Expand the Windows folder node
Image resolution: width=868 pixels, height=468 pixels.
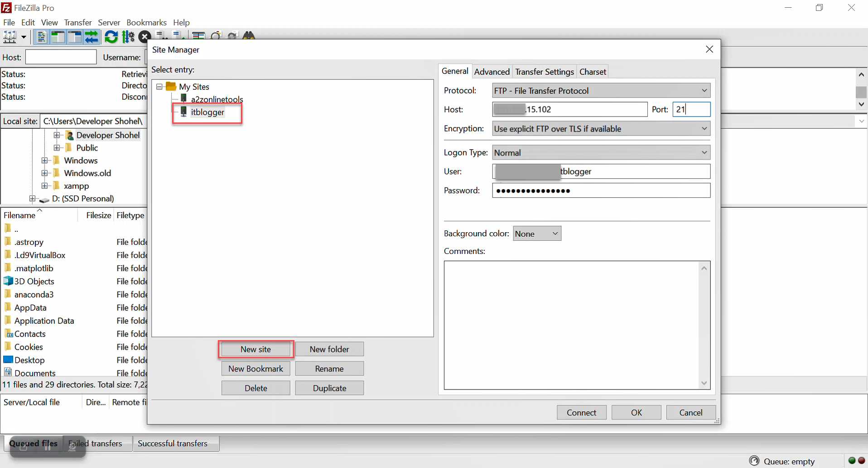(x=44, y=160)
